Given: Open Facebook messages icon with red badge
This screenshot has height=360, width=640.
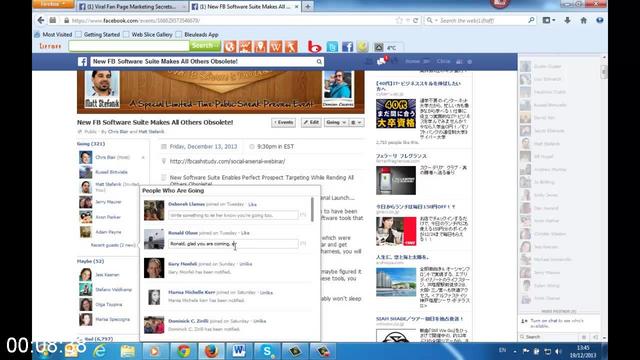Looking at the screenshot, I should [x=381, y=61].
